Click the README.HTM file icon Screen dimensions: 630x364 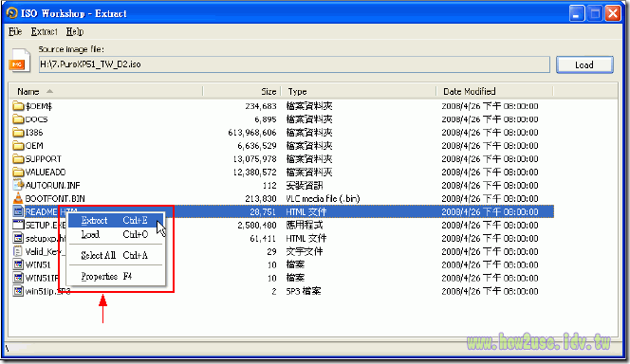click(18, 211)
